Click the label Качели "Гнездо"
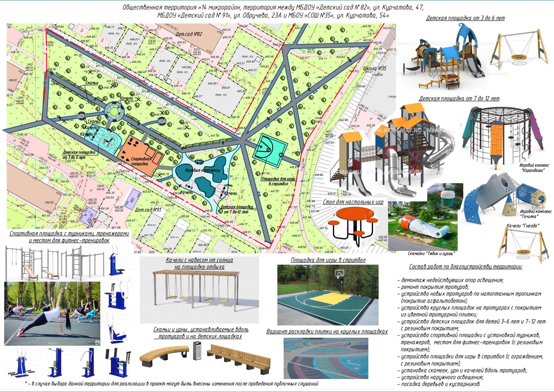The image size is (554, 392). pos(523,226)
